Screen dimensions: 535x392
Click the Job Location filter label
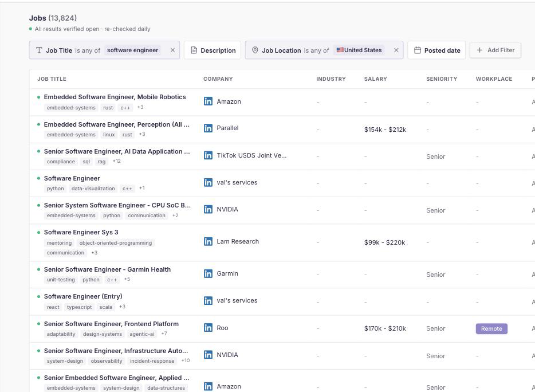point(281,50)
